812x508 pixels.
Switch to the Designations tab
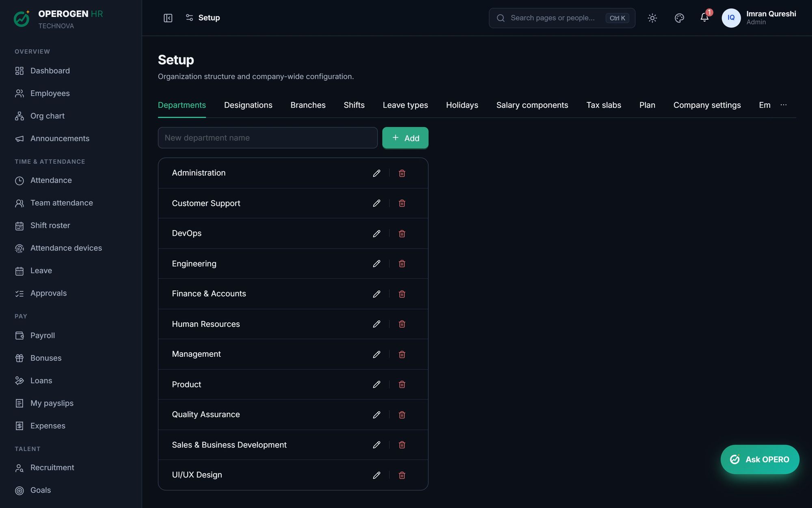click(248, 105)
